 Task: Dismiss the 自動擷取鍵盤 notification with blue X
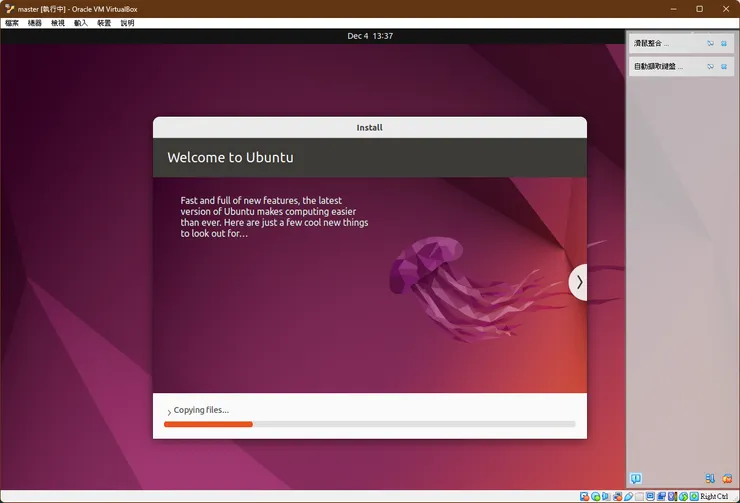[724, 67]
